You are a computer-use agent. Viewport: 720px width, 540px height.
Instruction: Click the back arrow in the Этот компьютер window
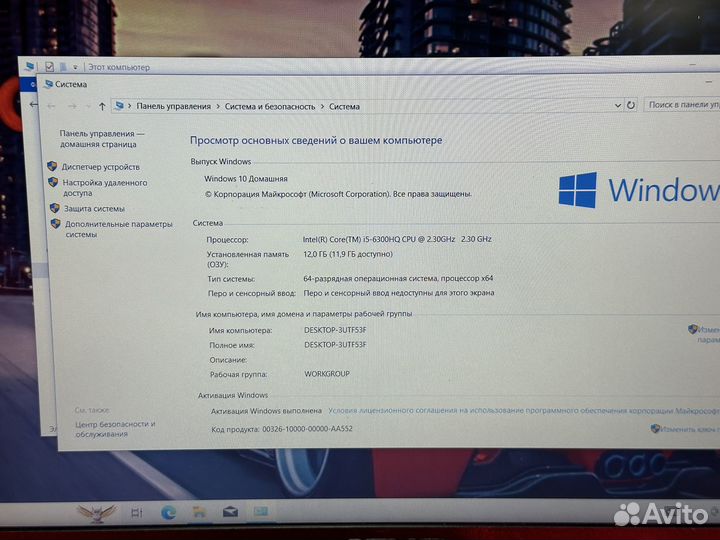(33, 105)
